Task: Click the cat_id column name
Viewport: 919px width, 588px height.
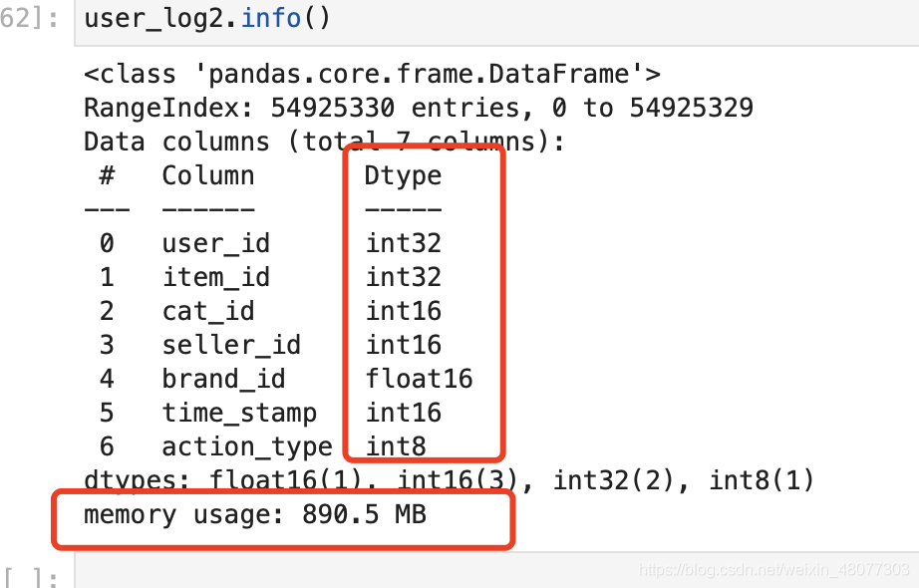Action: (x=208, y=312)
